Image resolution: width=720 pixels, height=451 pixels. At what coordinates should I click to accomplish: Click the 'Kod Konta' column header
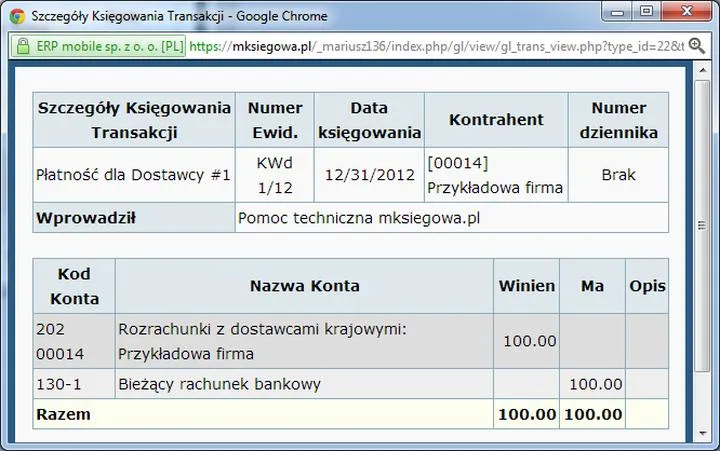tap(74, 286)
